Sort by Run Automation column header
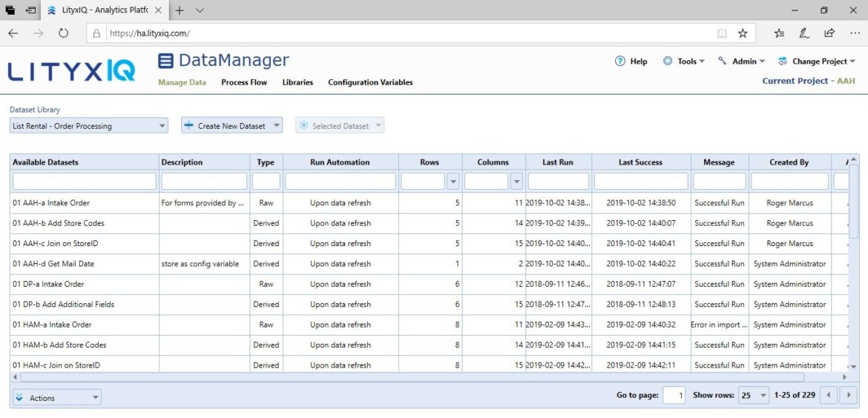868x418 pixels. point(341,162)
